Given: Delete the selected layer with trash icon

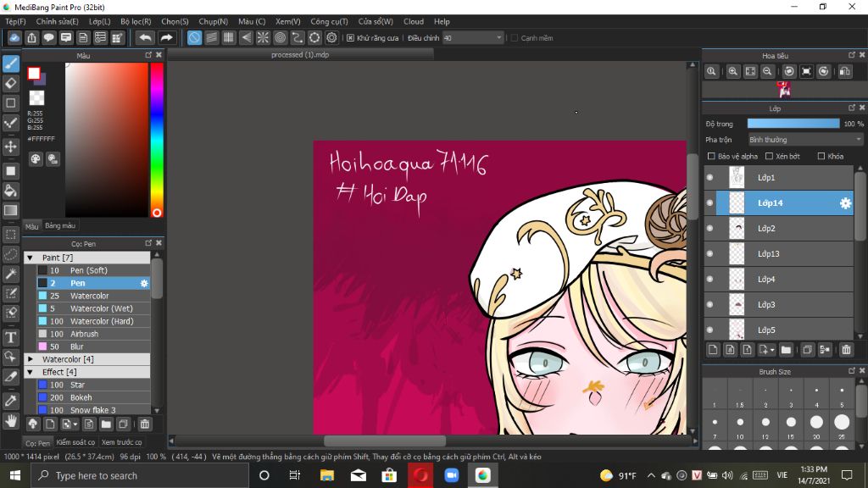Looking at the screenshot, I should pyautogui.click(x=846, y=350).
